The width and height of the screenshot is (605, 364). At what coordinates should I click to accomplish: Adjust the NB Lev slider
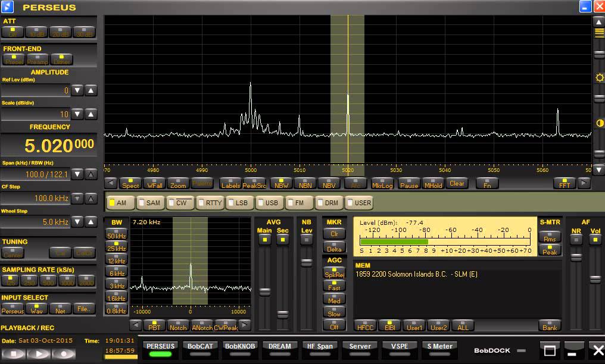click(306, 263)
